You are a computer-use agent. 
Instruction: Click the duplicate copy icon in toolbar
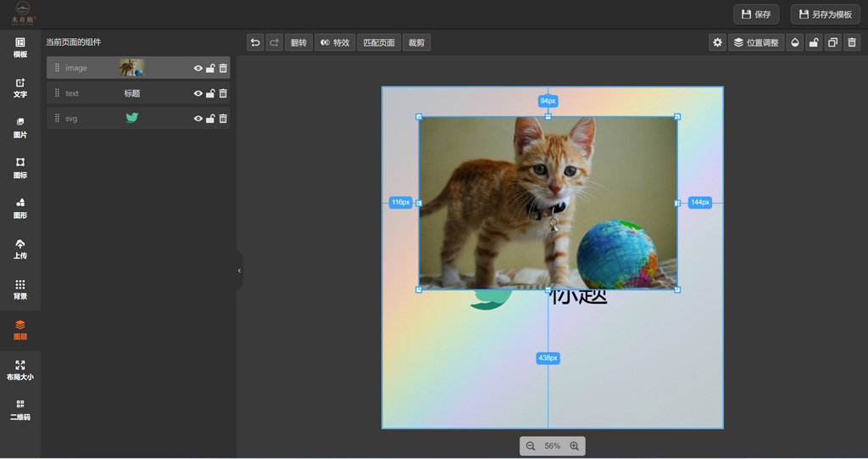pyautogui.click(x=832, y=42)
